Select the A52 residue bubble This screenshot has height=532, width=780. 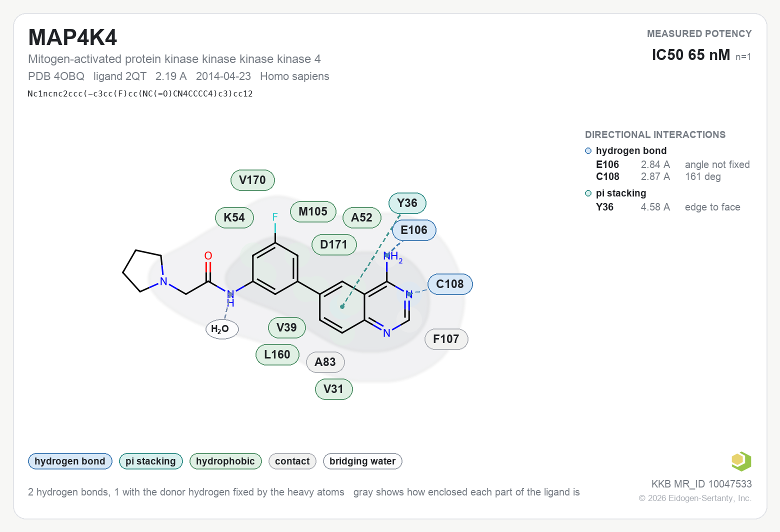click(x=362, y=217)
